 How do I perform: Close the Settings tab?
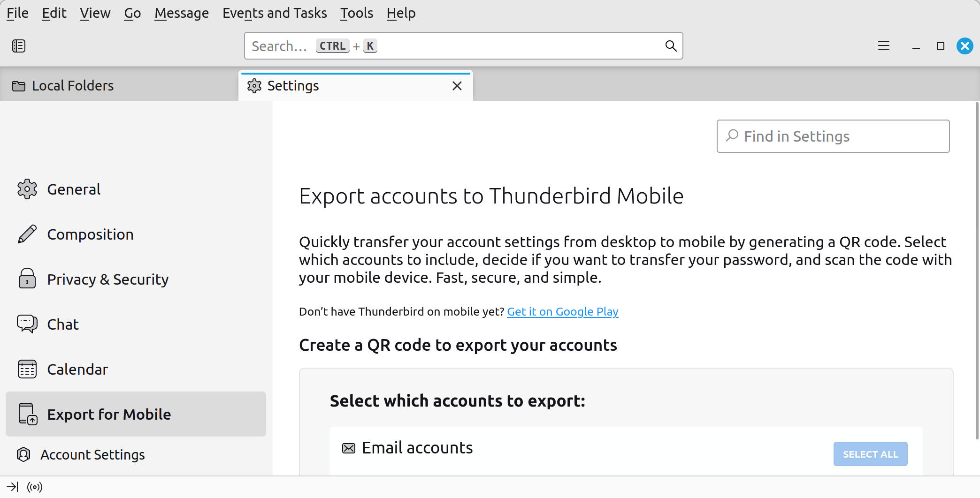tap(457, 86)
